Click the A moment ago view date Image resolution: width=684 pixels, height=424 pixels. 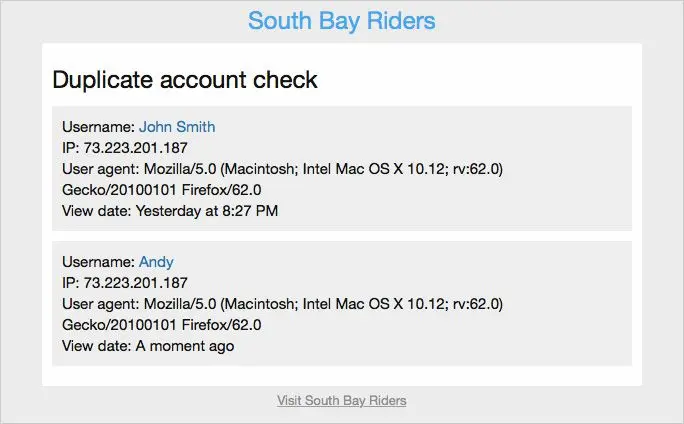coord(185,346)
